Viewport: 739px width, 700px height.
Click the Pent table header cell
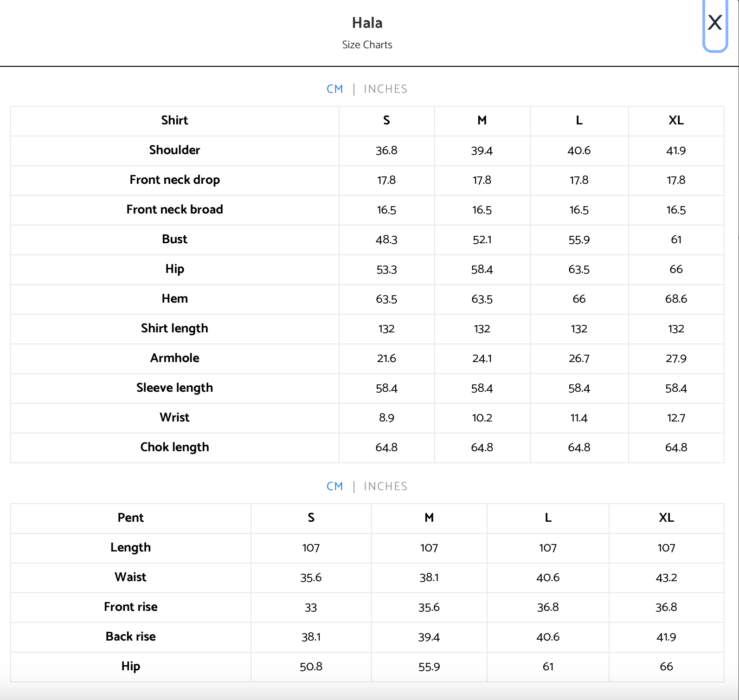click(x=131, y=518)
